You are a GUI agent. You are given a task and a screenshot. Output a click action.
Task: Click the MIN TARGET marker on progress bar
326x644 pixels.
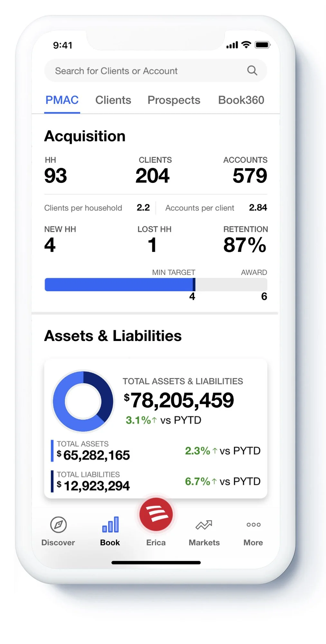point(194,285)
